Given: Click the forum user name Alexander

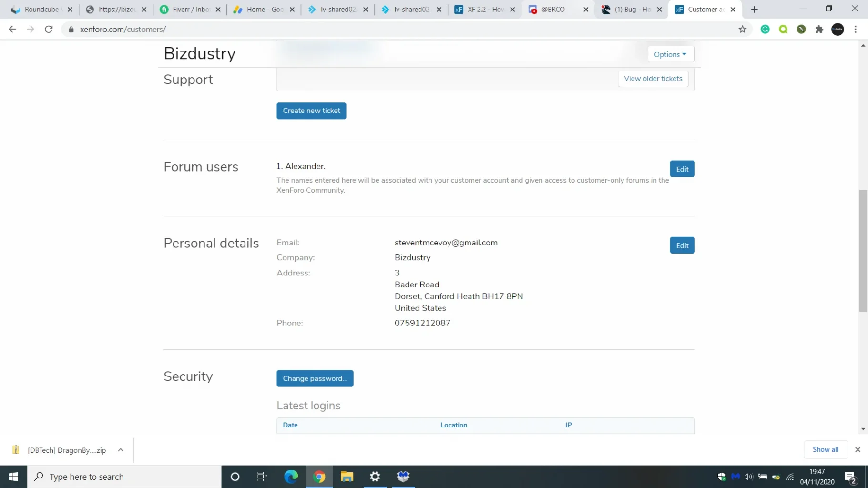Looking at the screenshot, I should tap(305, 166).
